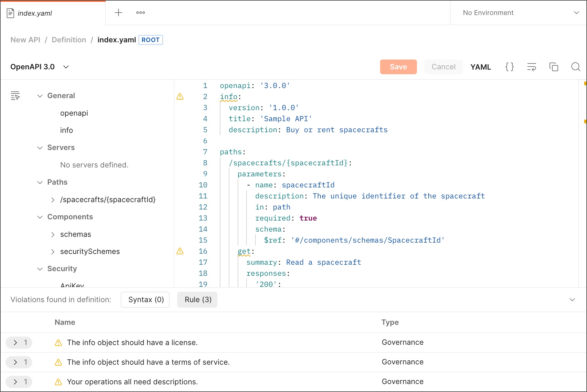Click warning triangle next to license violation
Image resolution: width=587 pixels, height=392 pixels.
[58, 343]
